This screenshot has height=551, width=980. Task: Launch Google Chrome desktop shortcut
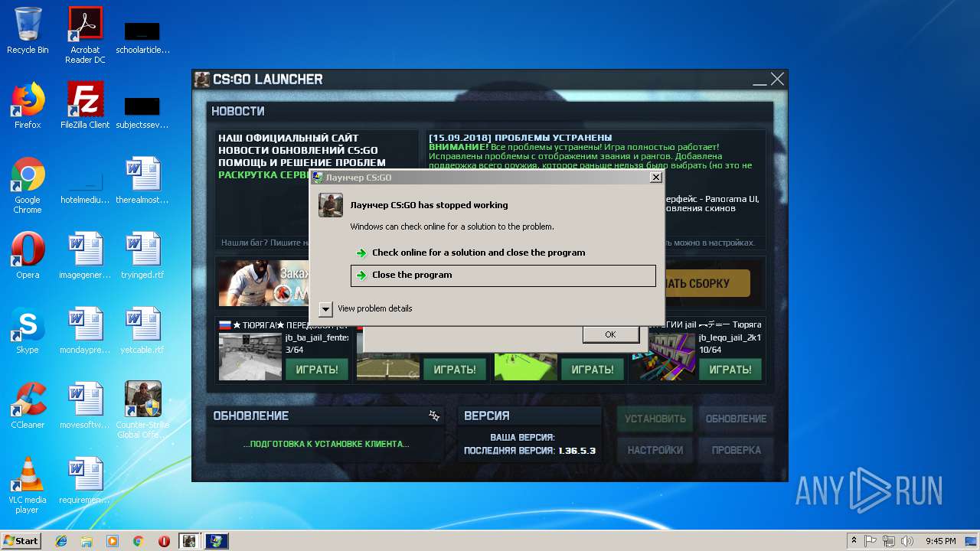(x=28, y=186)
